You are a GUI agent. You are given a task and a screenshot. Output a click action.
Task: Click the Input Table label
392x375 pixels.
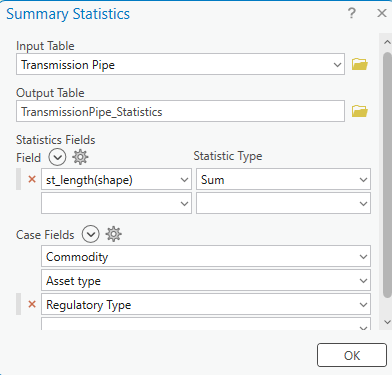click(45, 46)
